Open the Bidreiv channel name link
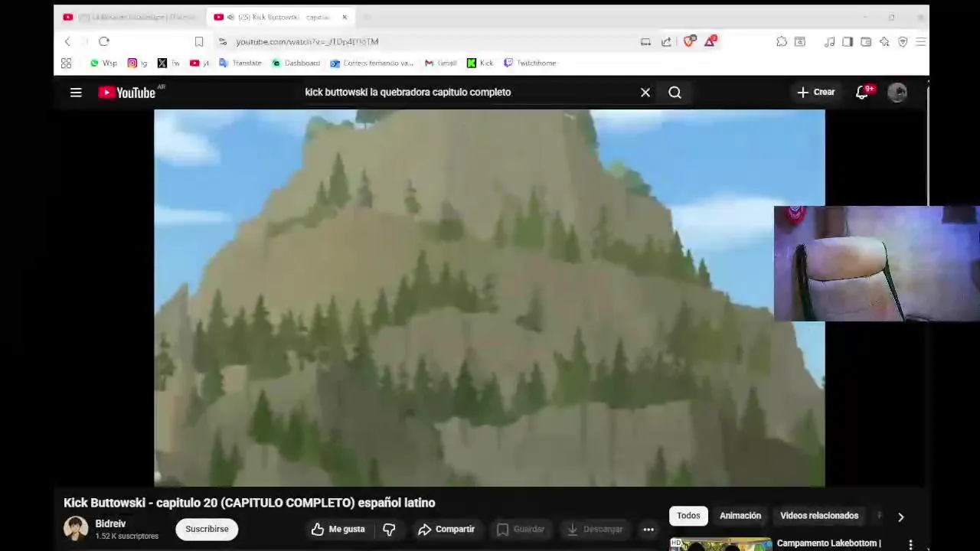Viewport: 980px width, 551px height. 111,524
